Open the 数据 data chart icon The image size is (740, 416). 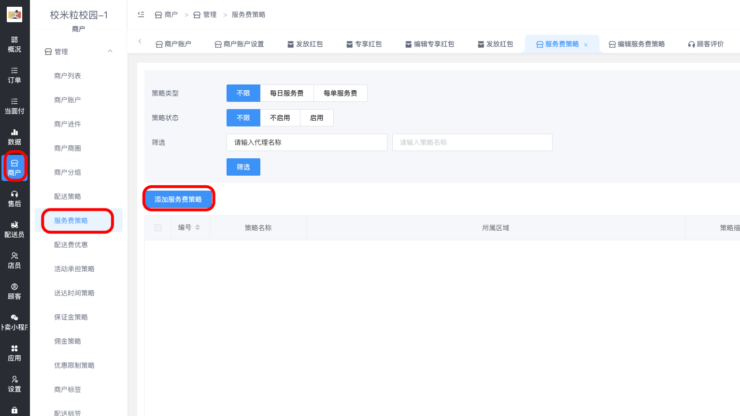[14, 136]
